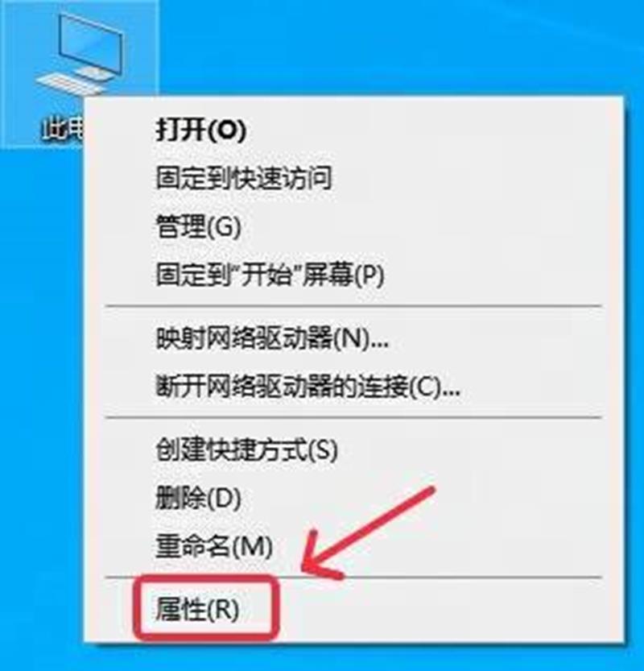
Task: Choose 打开(O) from the context menu
Action: 201,129
